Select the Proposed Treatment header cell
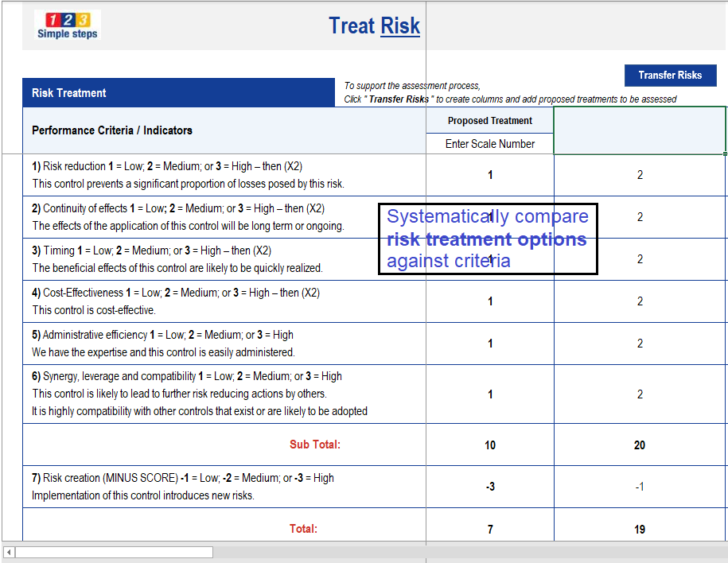 click(x=490, y=121)
